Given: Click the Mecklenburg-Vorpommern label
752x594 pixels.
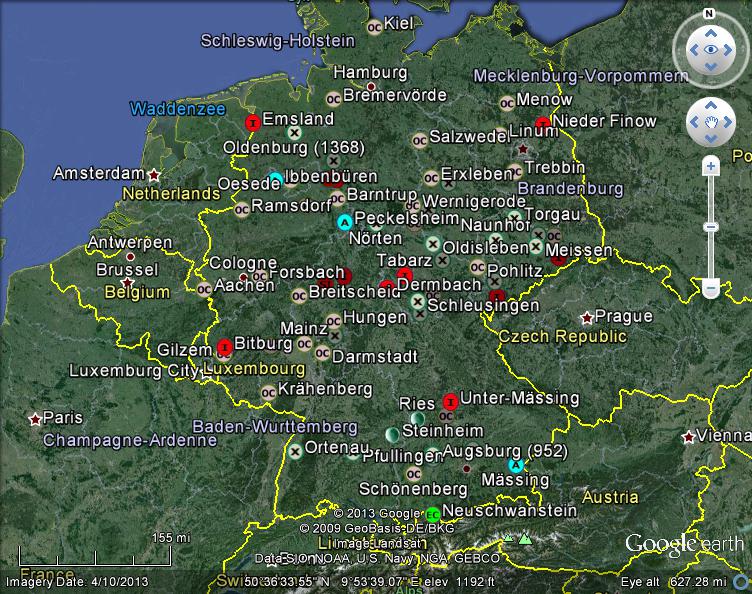Looking at the screenshot, I should (581, 76).
